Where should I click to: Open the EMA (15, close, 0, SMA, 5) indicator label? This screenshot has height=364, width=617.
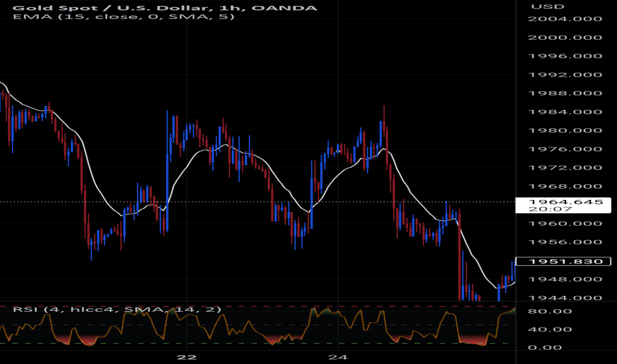pos(124,17)
